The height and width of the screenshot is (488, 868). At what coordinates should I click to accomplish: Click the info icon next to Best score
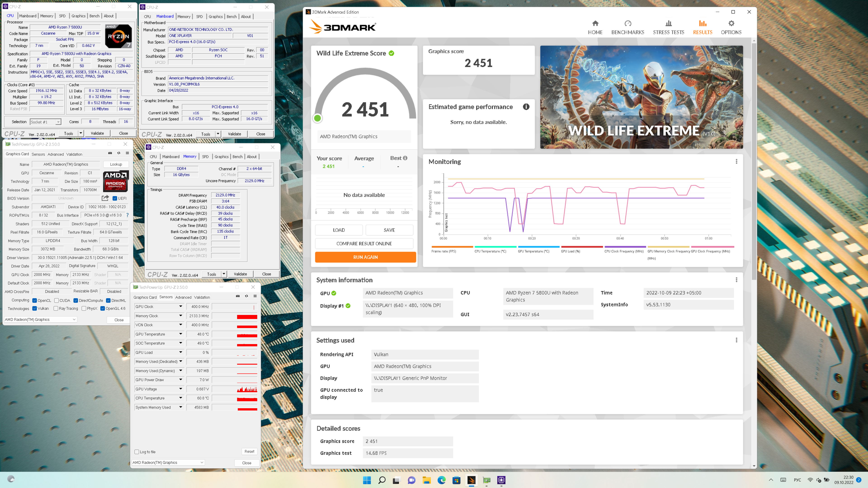click(x=405, y=158)
